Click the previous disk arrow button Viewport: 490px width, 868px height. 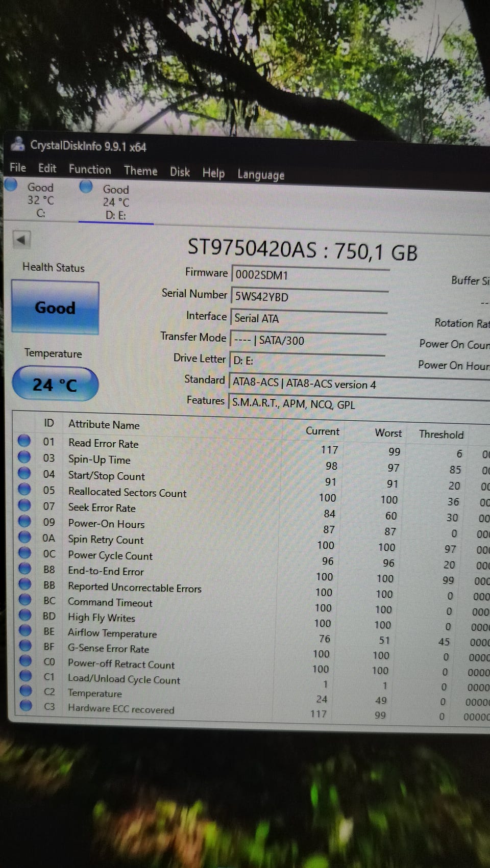(21, 239)
